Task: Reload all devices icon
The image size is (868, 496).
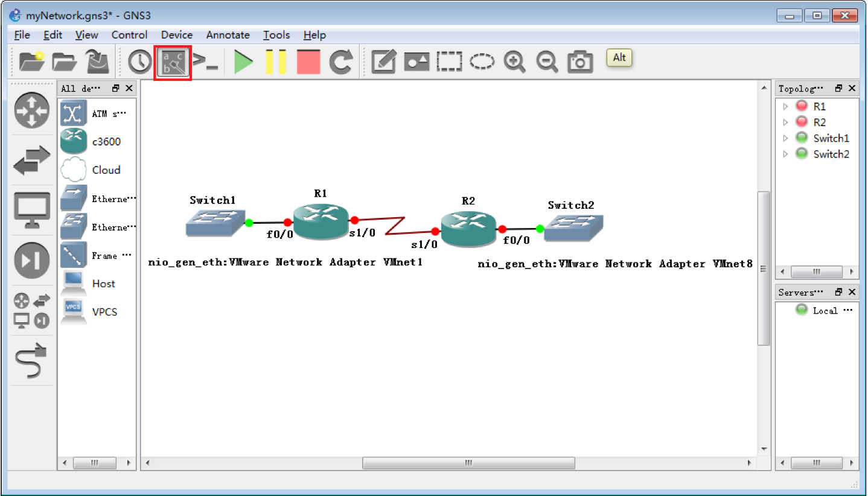Action: click(341, 62)
